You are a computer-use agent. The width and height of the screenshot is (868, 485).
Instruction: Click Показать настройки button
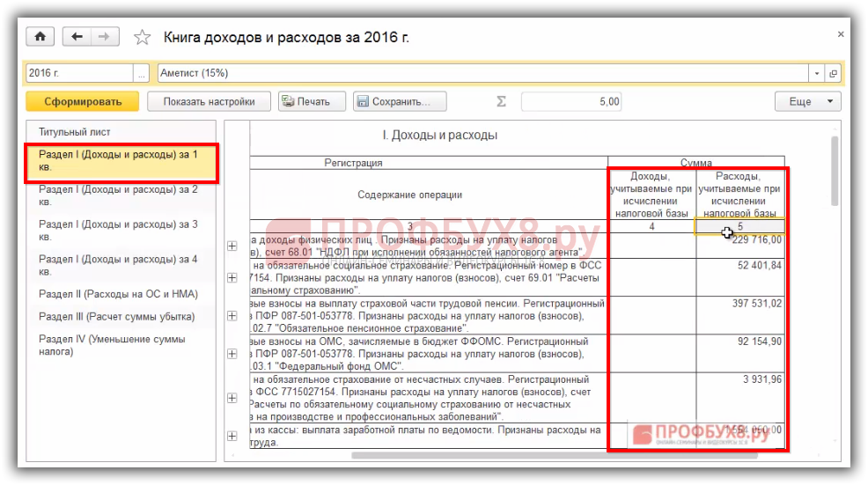coord(209,101)
